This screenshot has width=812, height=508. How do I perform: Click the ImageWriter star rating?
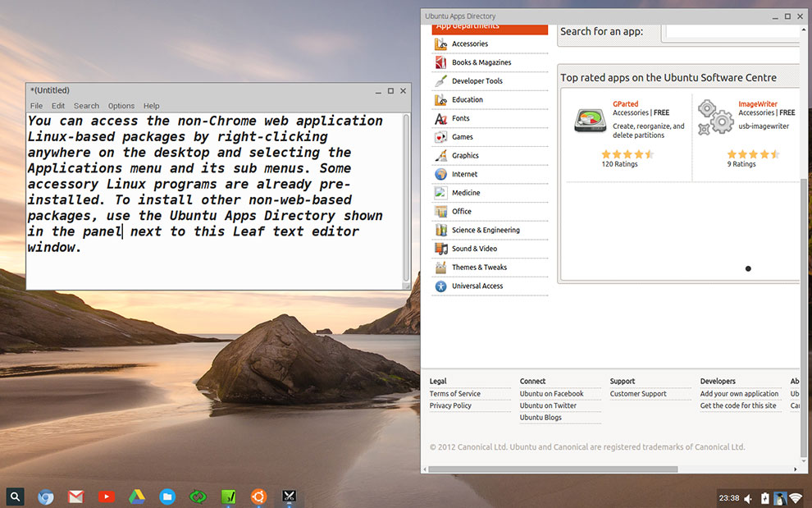click(753, 154)
